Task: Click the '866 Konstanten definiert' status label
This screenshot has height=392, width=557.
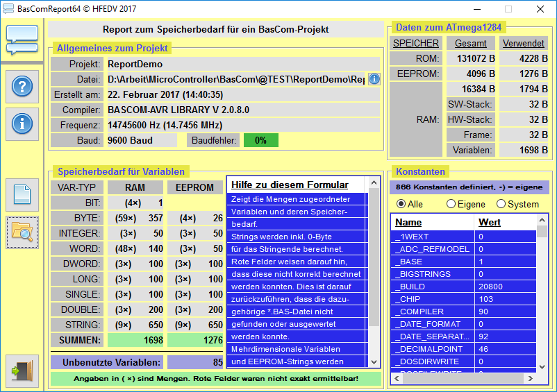Action: (469, 187)
